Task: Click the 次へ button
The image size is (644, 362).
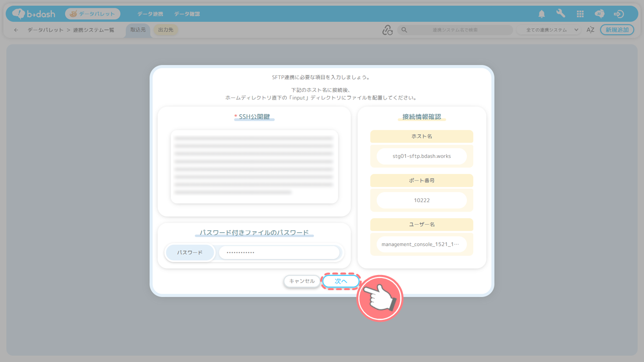Action: 341,281
